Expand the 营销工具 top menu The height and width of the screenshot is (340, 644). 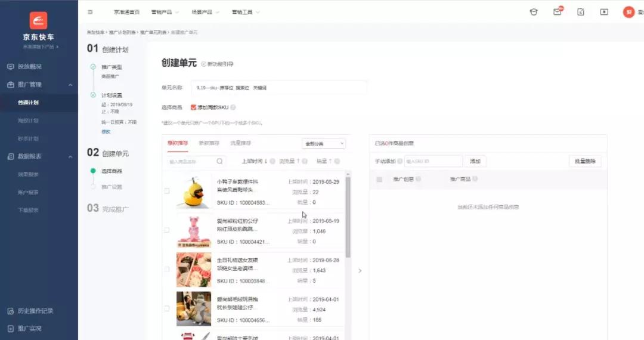(x=246, y=13)
